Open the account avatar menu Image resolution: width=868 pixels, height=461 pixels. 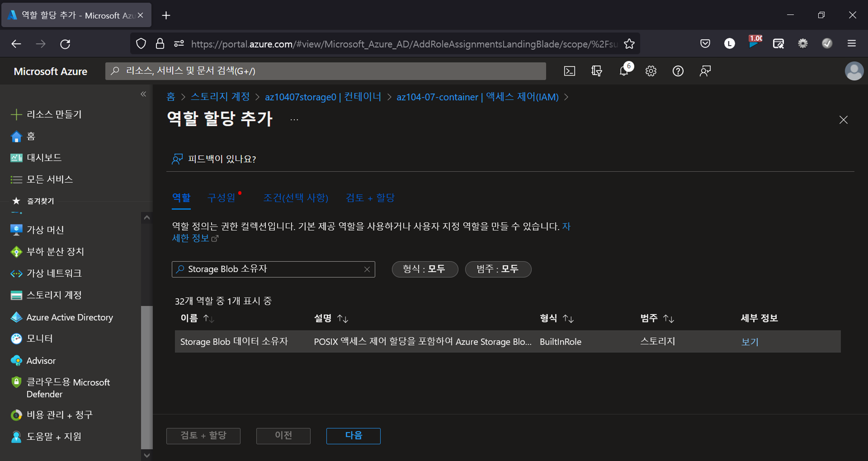click(x=854, y=71)
